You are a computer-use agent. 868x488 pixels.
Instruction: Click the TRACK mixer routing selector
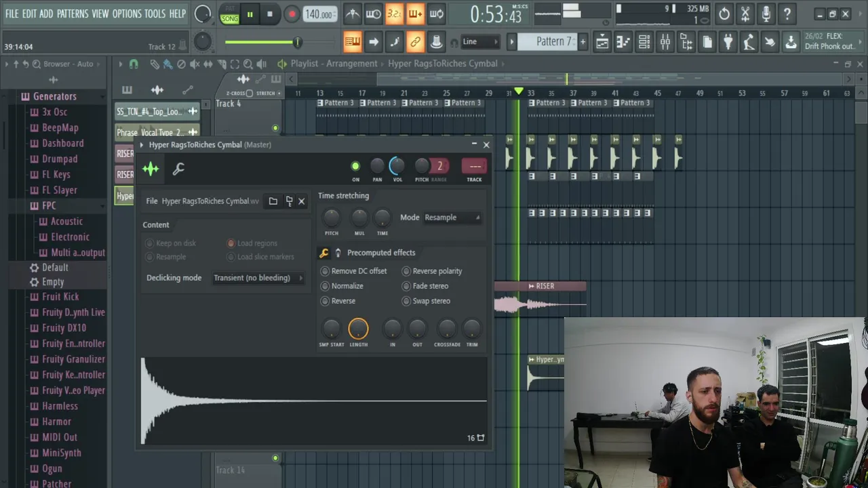click(474, 166)
